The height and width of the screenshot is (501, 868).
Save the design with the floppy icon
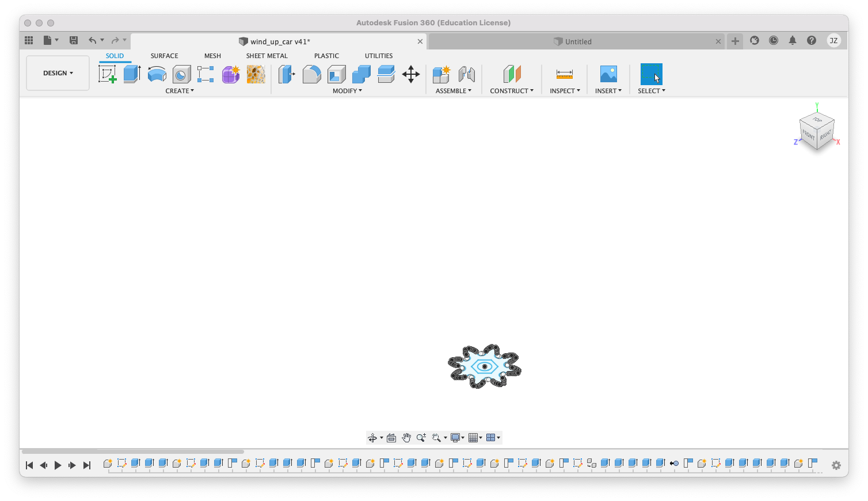pos(74,40)
